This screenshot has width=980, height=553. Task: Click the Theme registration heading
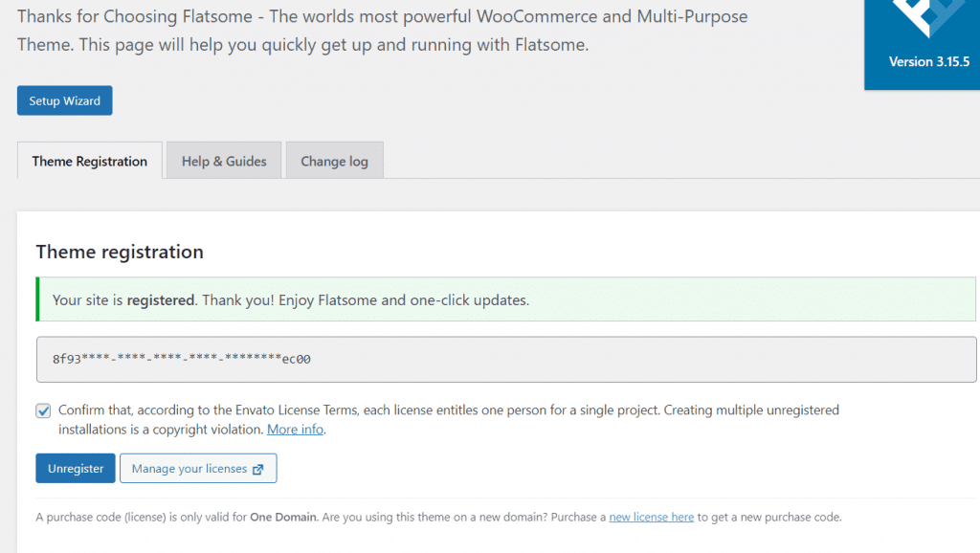click(x=120, y=252)
